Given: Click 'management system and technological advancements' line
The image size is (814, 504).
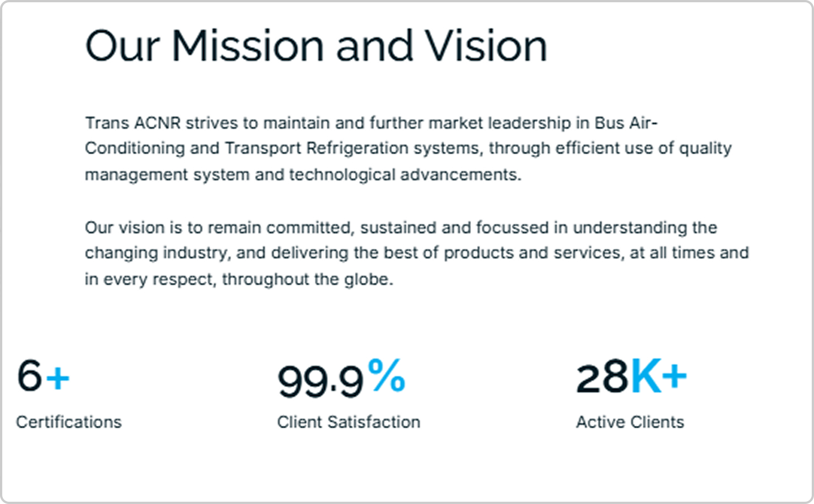Looking at the screenshot, I should pyautogui.click(x=303, y=175).
